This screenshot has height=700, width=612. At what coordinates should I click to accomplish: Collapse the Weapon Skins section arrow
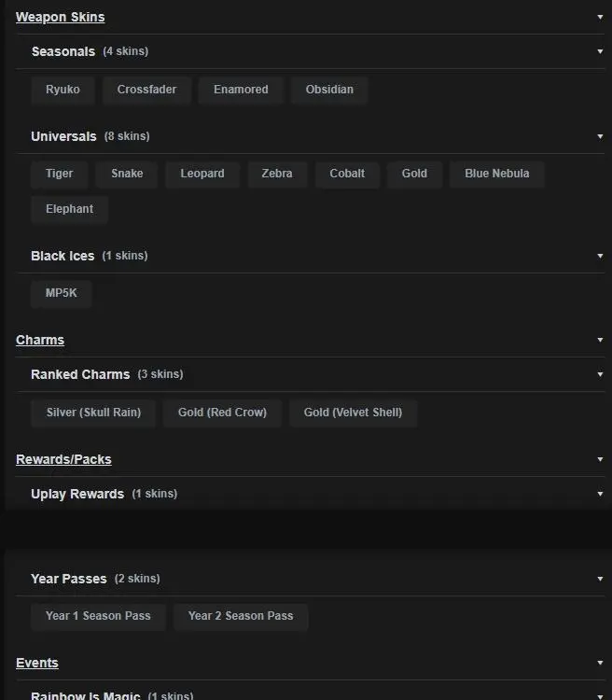tap(600, 17)
